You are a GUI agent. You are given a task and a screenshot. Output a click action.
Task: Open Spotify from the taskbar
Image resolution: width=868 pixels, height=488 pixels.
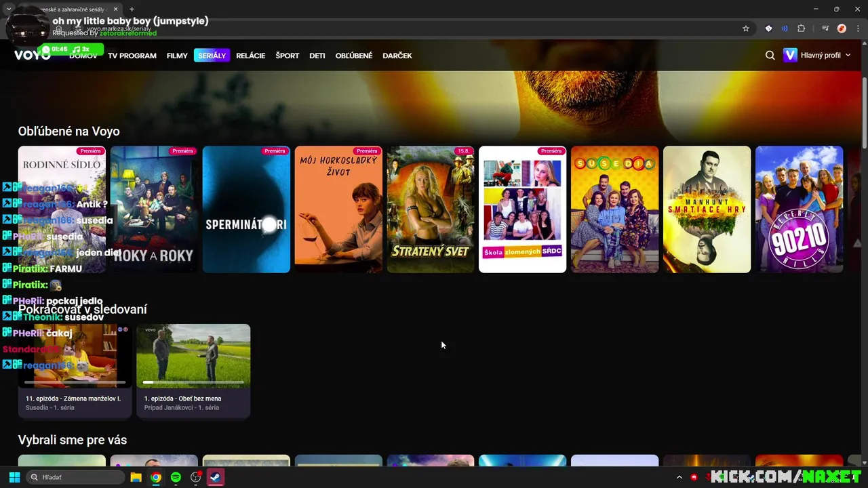[x=176, y=477]
